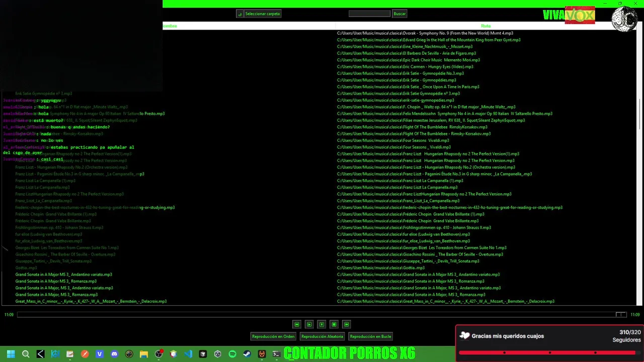Image resolution: width=644 pixels, height=362 pixels.
Task: Select Franz Liszt La Campanella (1).mp3 path row
Action: tap(400, 180)
